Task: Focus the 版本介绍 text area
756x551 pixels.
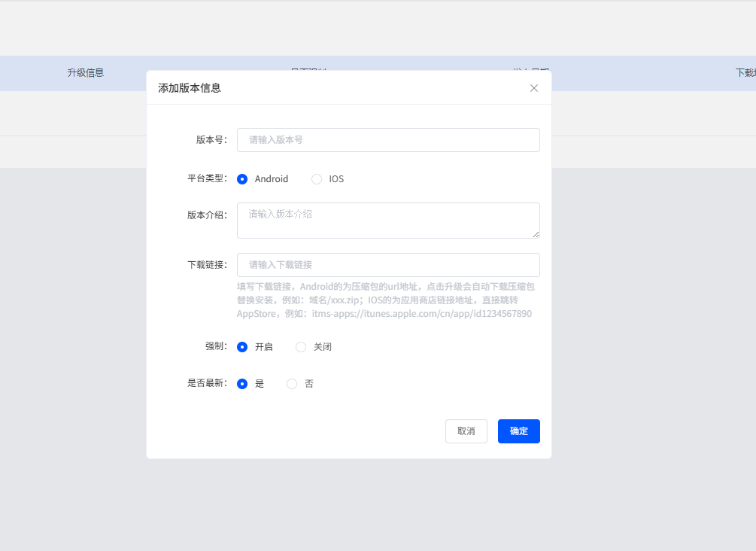Action: [x=388, y=220]
